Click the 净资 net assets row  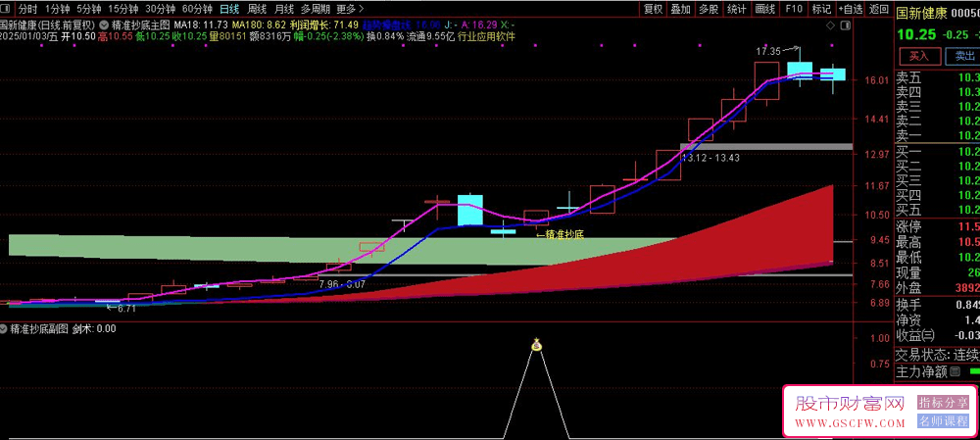938,320
